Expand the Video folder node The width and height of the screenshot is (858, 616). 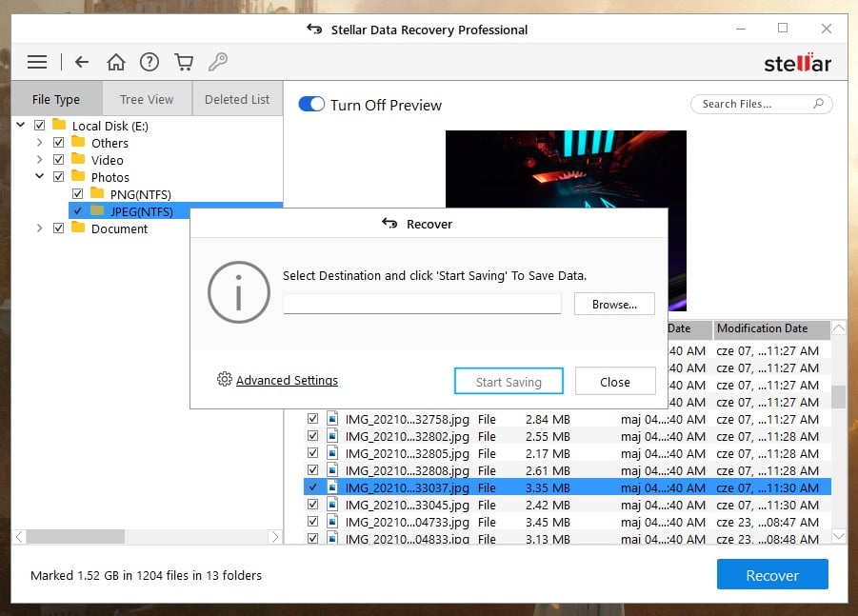pos(39,159)
